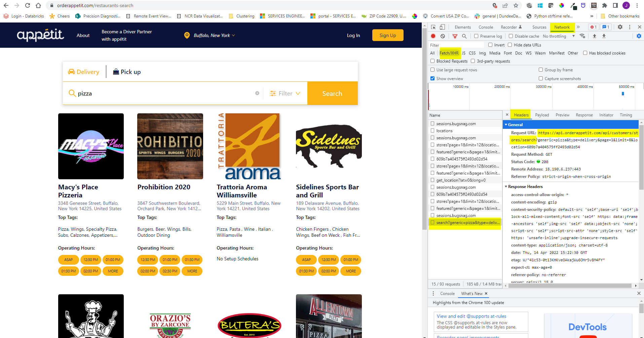This screenshot has width=644, height=338.
Task: Open the bottom drawer three-dot menu
Action: pos(433,294)
